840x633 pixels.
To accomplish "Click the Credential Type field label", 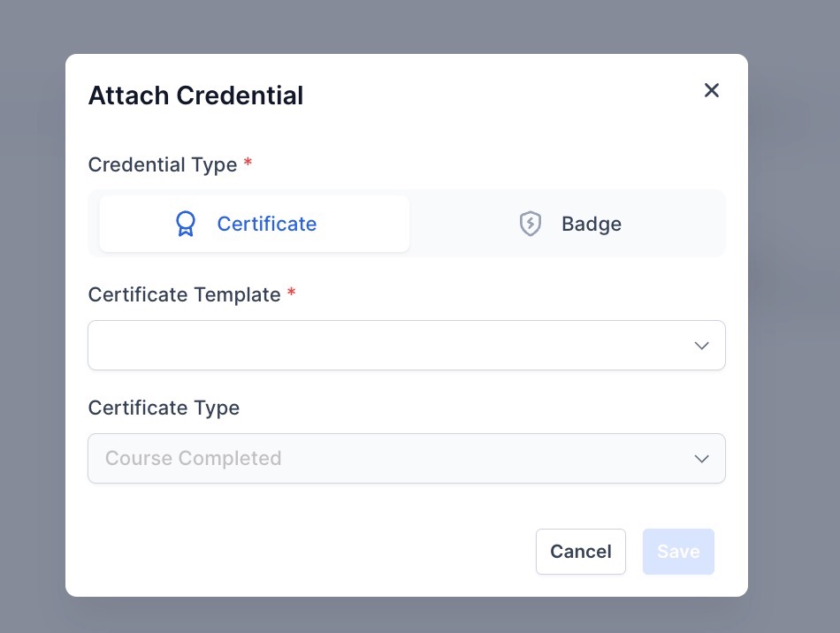I will pyautogui.click(x=163, y=164).
